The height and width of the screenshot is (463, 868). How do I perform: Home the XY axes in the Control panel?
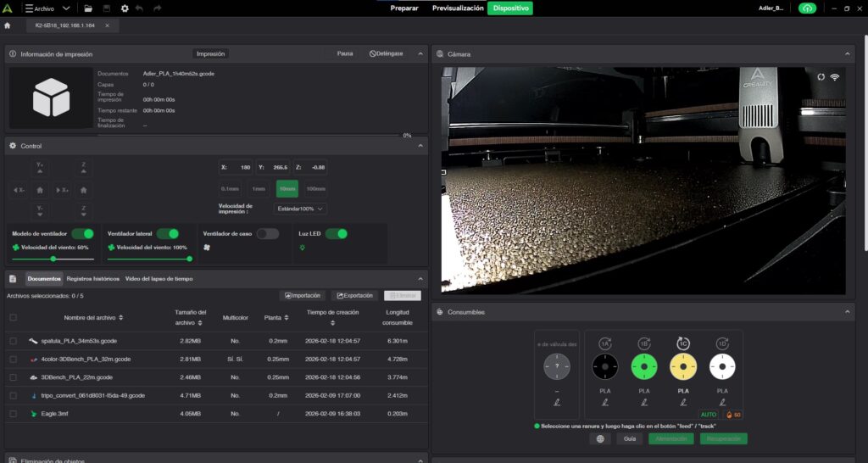(x=40, y=190)
